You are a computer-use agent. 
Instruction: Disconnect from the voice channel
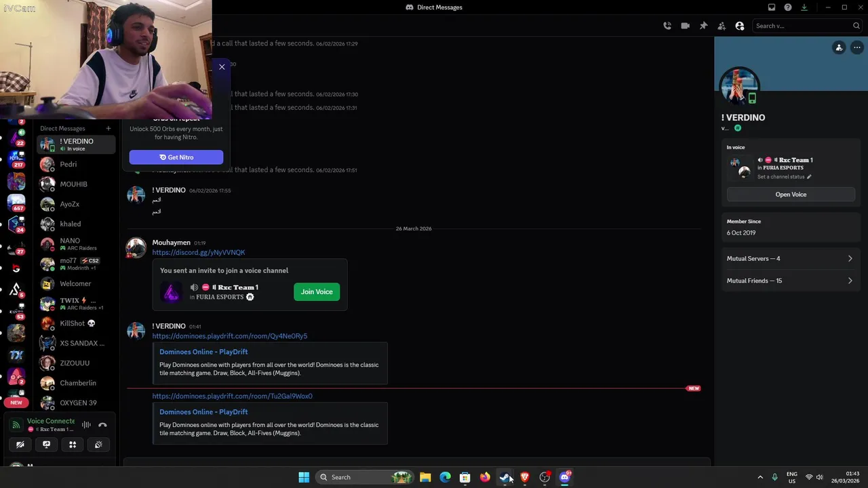[x=102, y=425]
